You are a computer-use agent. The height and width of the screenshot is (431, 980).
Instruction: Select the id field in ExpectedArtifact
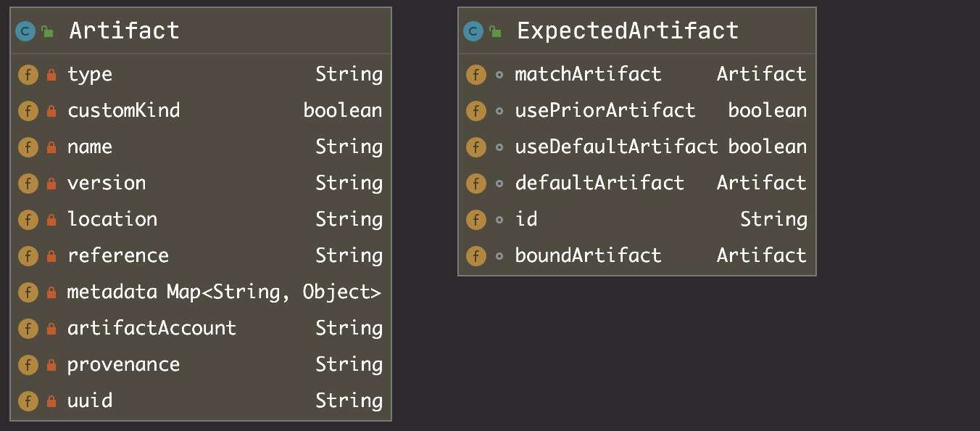[526, 220]
